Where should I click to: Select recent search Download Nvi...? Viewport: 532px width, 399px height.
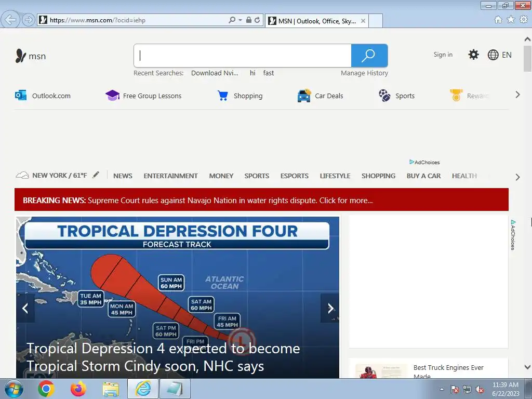point(215,73)
